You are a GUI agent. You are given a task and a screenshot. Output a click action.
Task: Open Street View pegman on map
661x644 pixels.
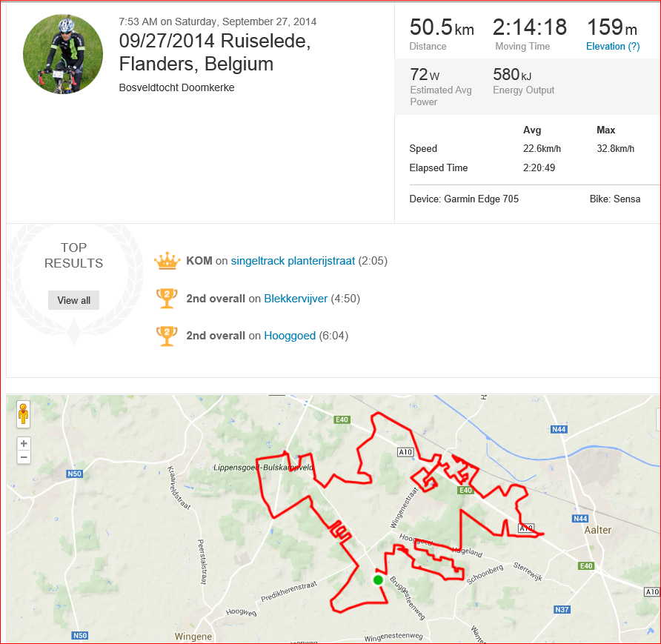tap(24, 414)
